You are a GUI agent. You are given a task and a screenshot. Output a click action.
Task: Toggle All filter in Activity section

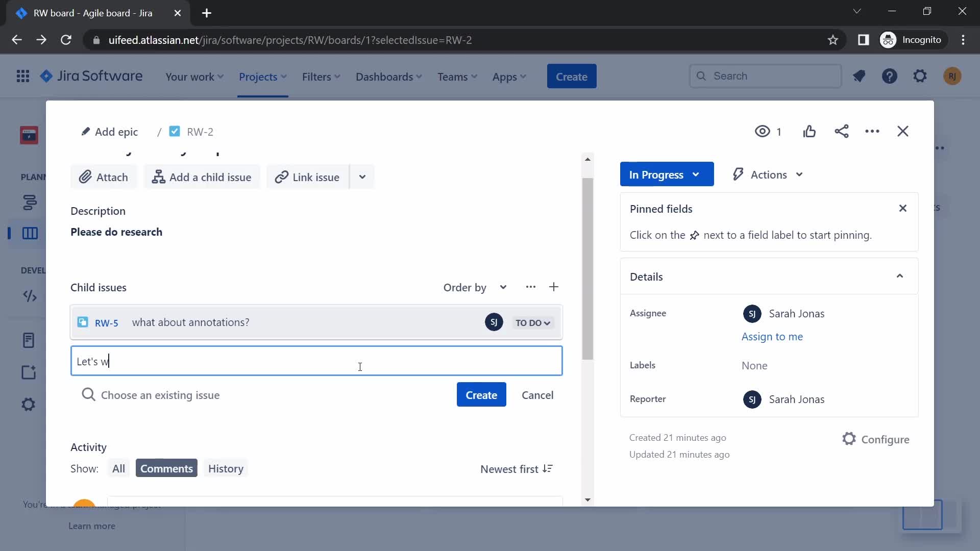(118, 468)
